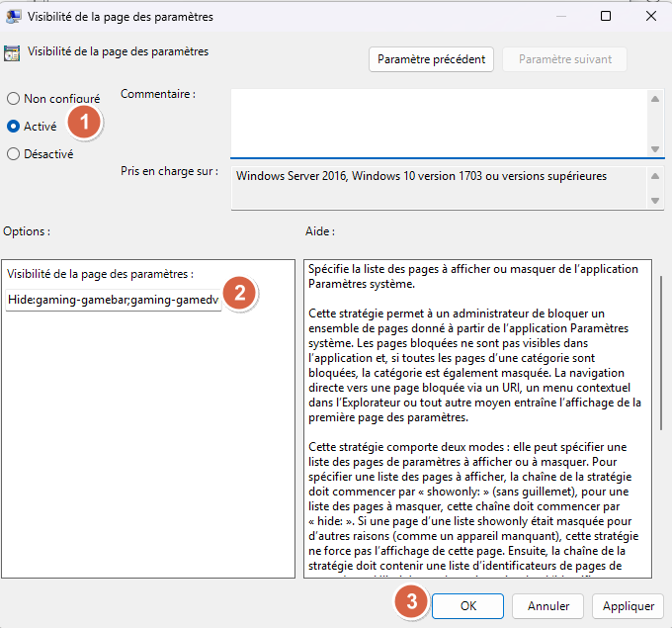Close the dialog with the X button

tap(650, 16)
